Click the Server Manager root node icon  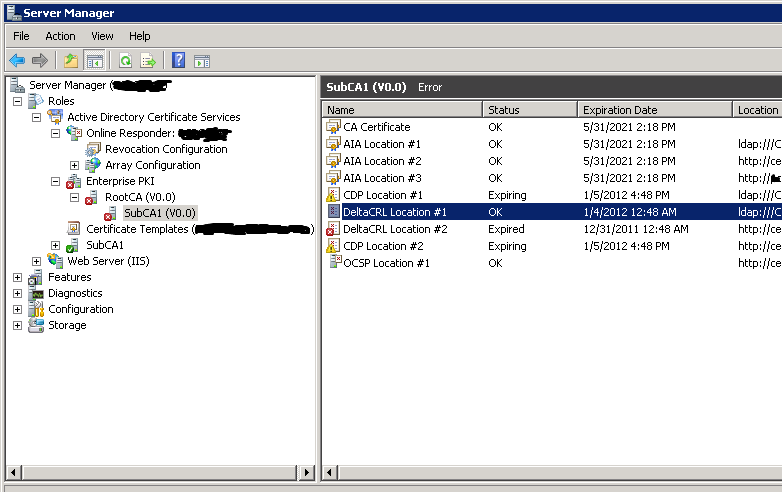click(x=17, y=85)
